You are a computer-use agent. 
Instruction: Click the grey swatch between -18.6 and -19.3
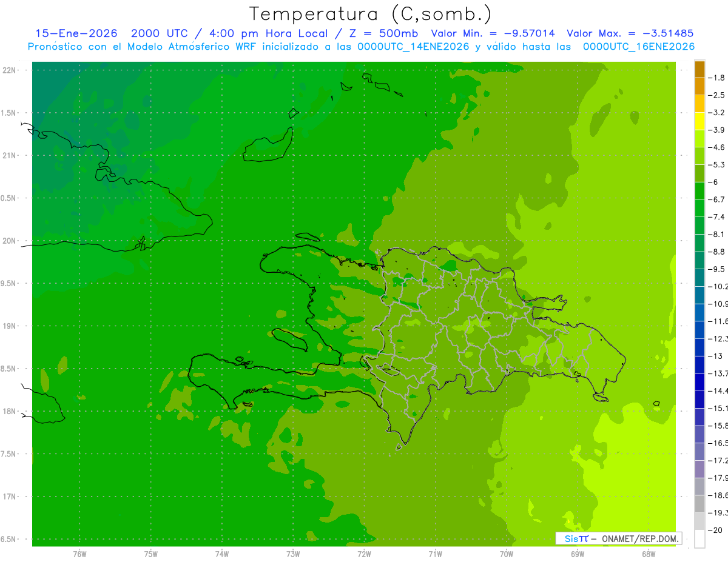click(x=699, y=504)
